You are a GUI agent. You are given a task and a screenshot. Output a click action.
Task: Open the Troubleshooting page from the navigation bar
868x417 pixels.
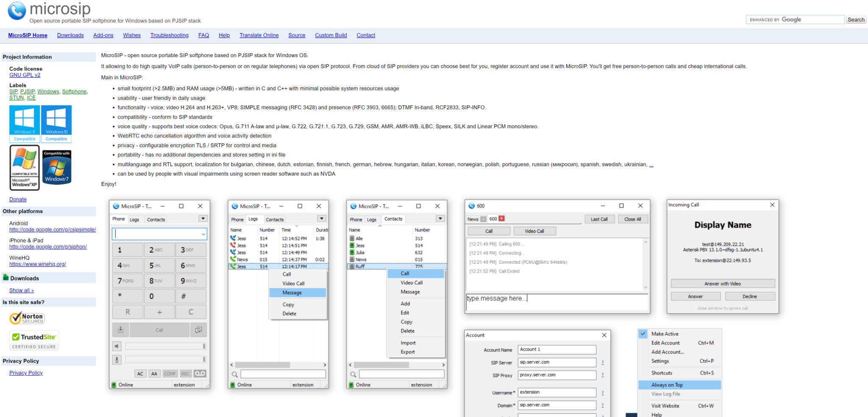coord(169,35)
